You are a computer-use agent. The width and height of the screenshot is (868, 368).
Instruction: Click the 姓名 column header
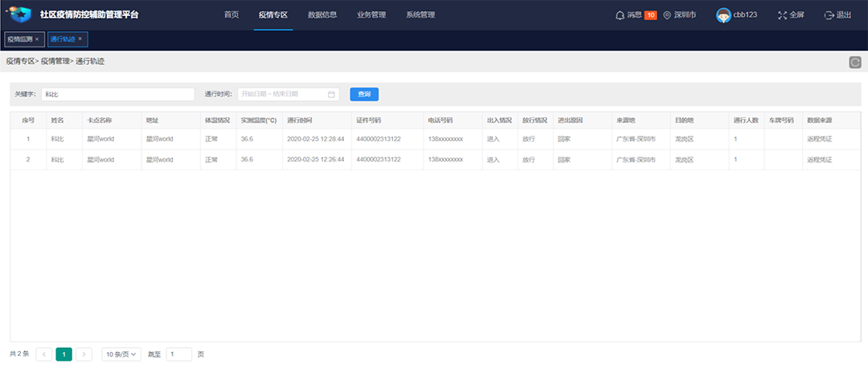click(58, 120)
